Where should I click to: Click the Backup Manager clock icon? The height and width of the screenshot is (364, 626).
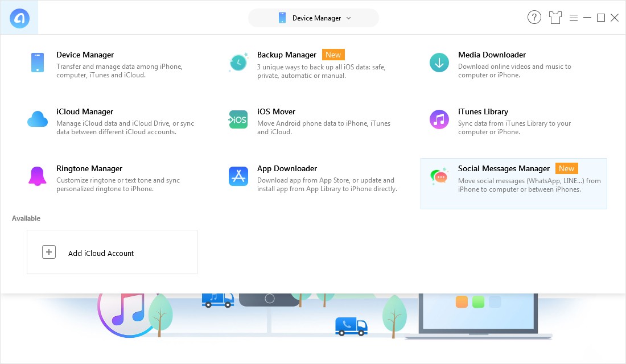pyautogui.click(x=238, y=63)
